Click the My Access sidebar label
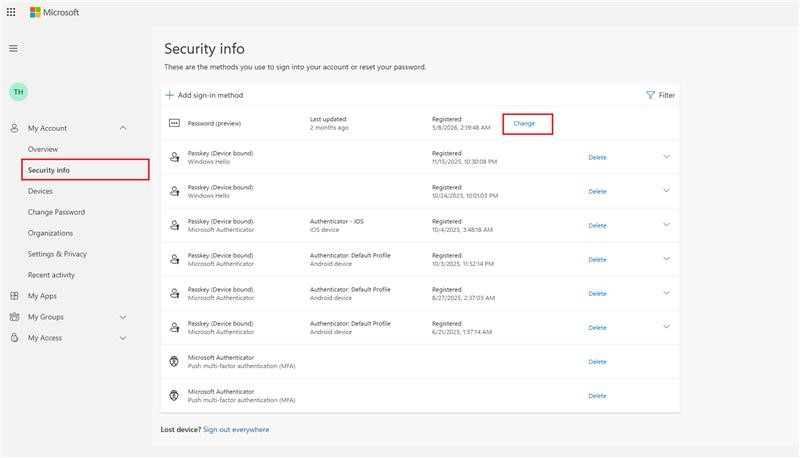The image size is (800, 458). click(x=45, y=338)
